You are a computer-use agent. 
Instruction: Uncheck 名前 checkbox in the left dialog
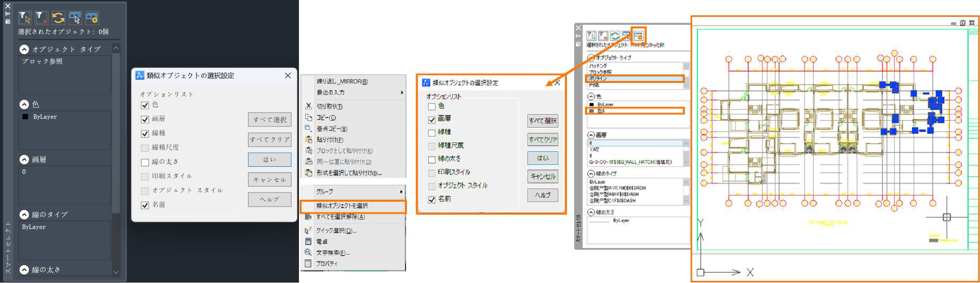[145, 205]
